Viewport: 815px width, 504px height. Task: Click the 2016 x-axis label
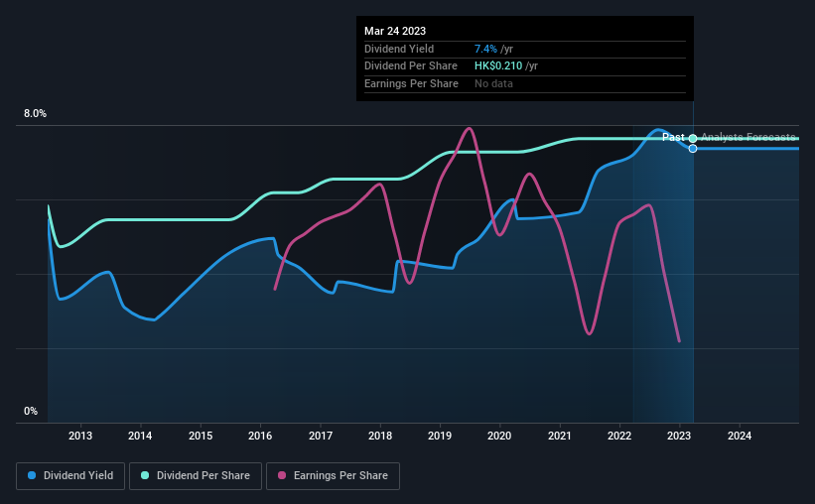tap(260, 436)
